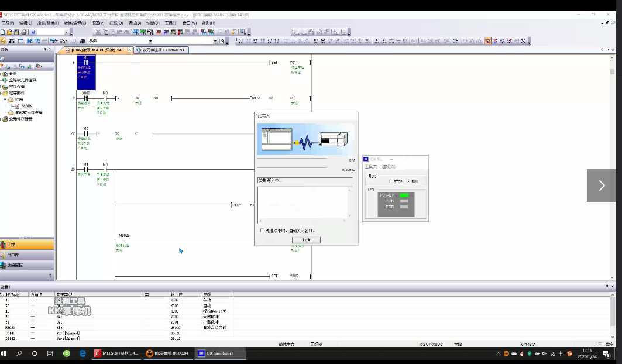Click the next arrow button at the right edge
This screenshot has height=364, width=622.
point(602,186)
